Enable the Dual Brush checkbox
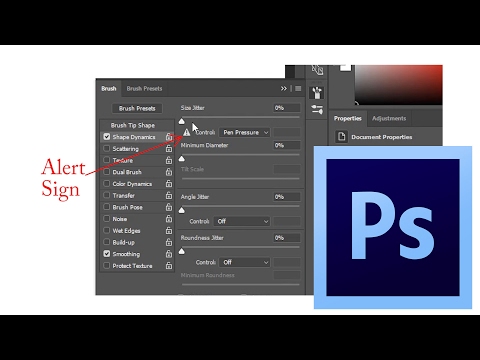The image size is (480, 360). (107, 172)
